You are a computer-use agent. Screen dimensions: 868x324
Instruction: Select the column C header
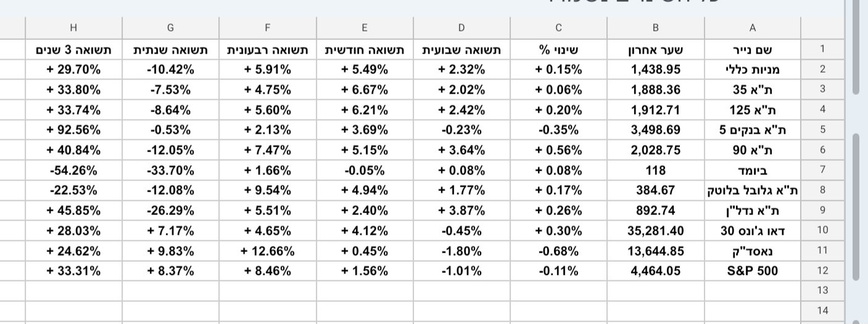tap(558, 27)
